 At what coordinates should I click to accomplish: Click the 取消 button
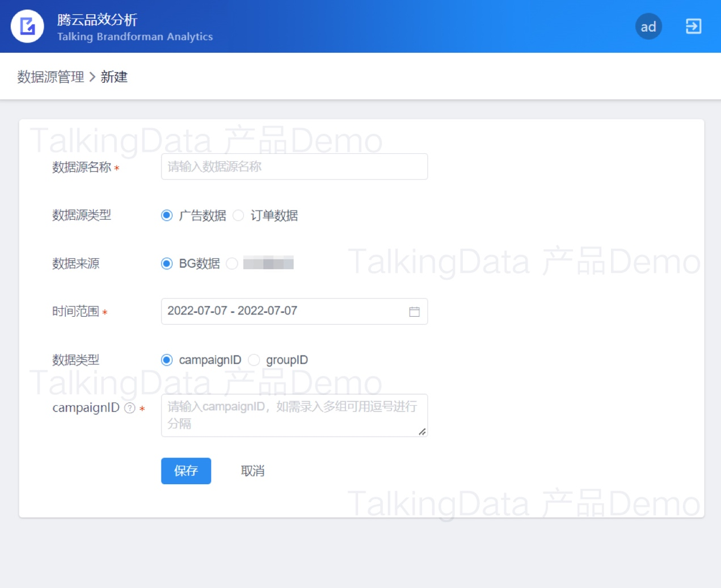[252, 471]
